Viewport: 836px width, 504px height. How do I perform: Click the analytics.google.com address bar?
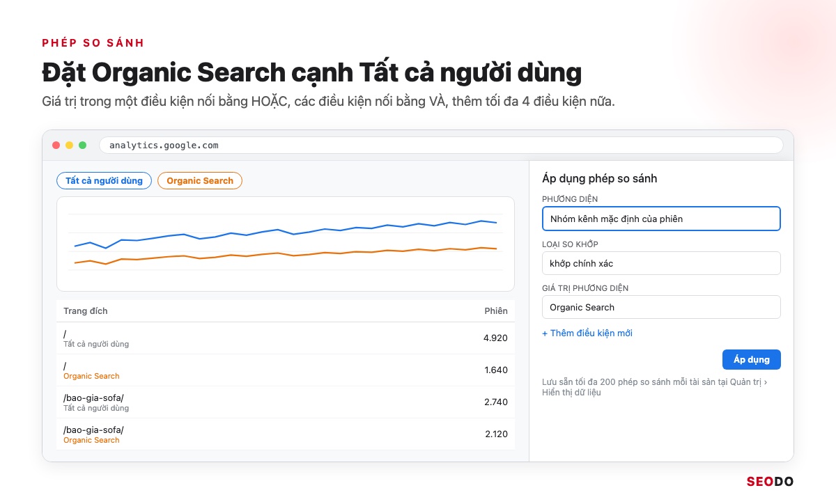pos(441,145)
